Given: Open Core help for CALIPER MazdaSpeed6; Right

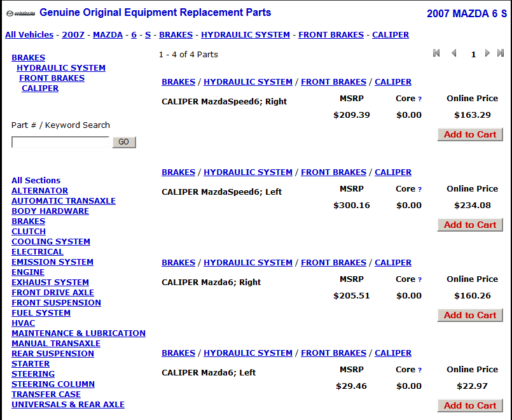Looking at the screenshot, I should 420,99.
